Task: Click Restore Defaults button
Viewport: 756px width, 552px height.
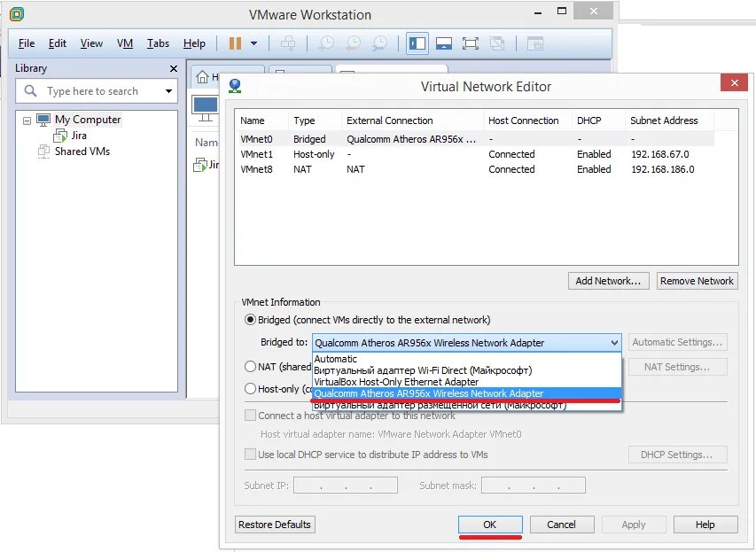Action: [275, 525]
